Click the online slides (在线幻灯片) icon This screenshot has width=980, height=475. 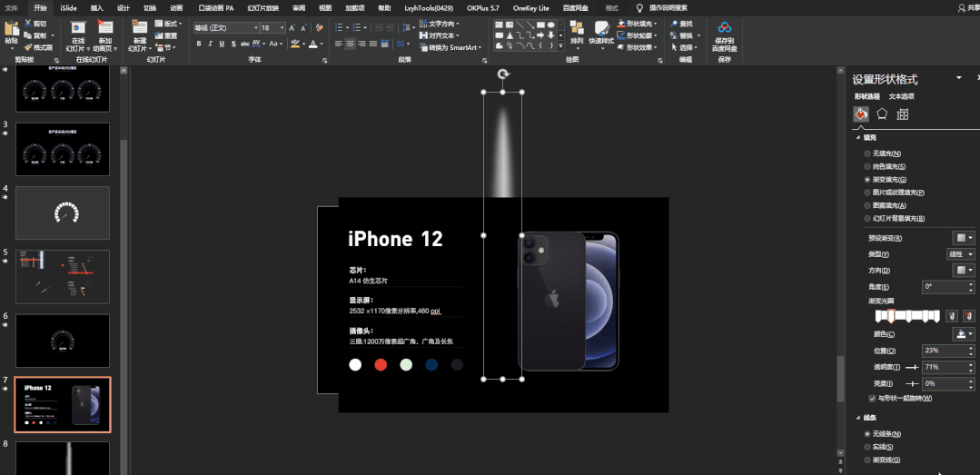78,29
